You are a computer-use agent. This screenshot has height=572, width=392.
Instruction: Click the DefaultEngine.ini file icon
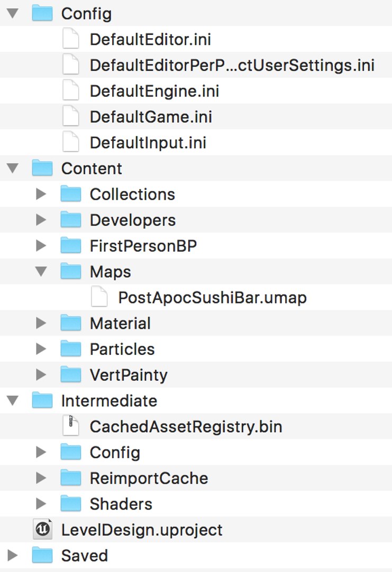71,91
